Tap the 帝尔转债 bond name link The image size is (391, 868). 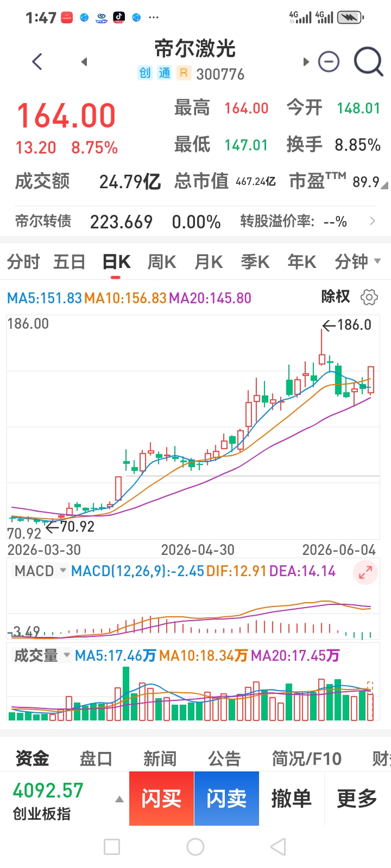coord(43,221)
